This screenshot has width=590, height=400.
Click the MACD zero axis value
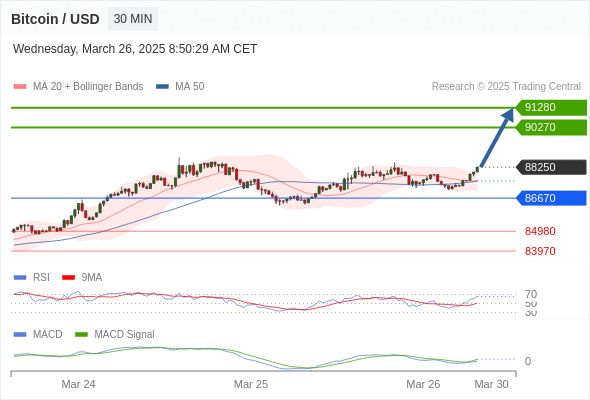[x=528, y=361]
